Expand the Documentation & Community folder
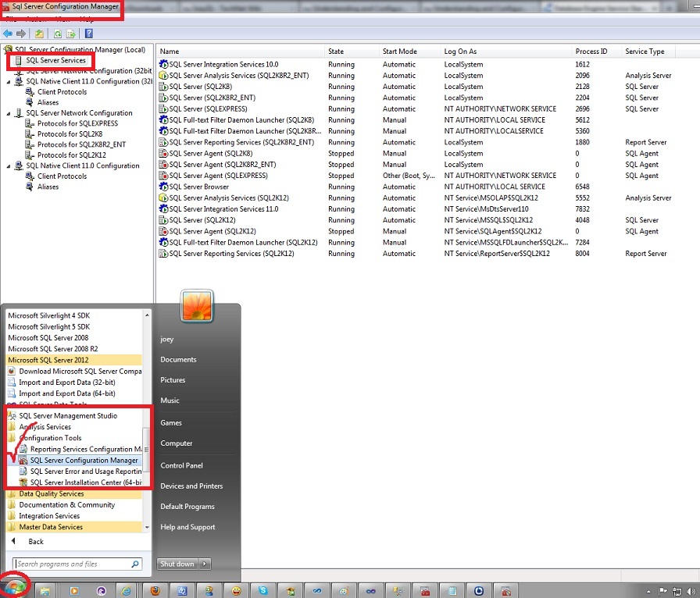 tap(67, 505)
